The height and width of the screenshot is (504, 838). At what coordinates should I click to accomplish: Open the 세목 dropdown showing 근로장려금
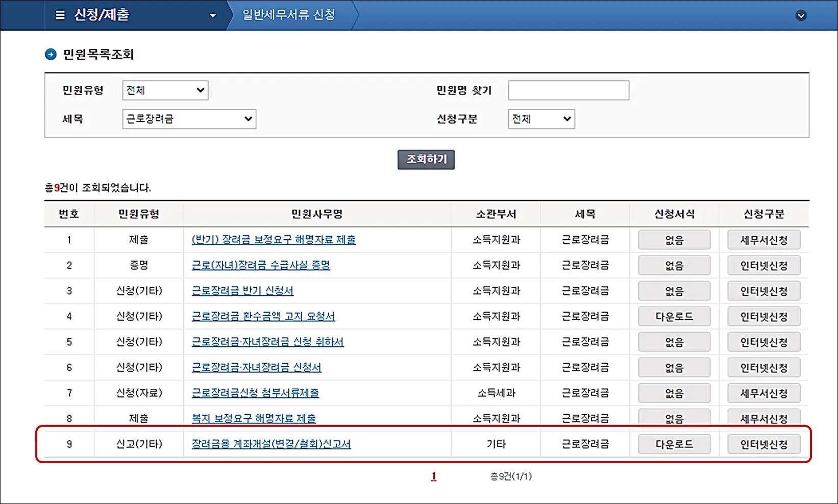[x=189, y=119]
